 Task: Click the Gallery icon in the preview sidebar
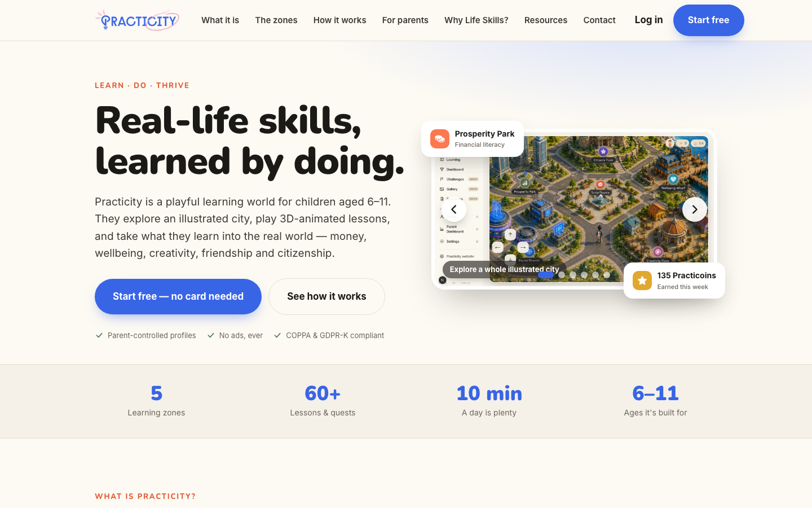(x=442, y=189)
